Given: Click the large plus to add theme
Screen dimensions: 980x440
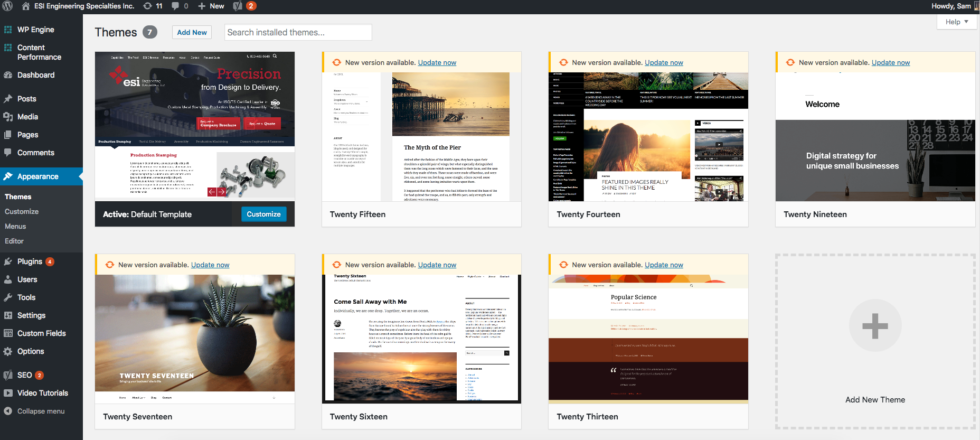Looking at the screenshot, I should click(x=875, y=325).
